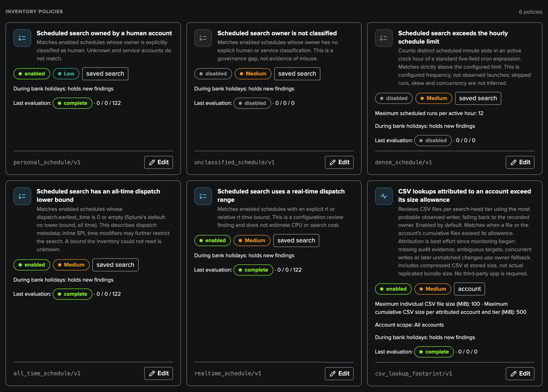Click the 'enabled' badge on all_time_schedule card
The image size is (548, 392).
tap(32, 265)
